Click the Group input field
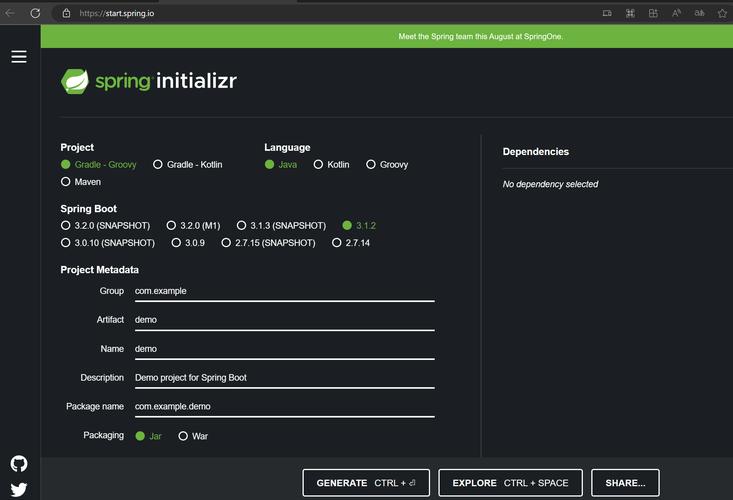733x500 pixels. point(285,291)
